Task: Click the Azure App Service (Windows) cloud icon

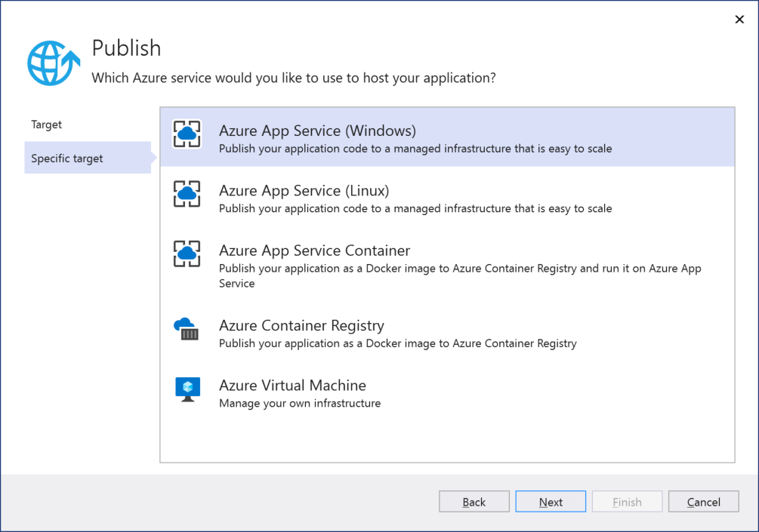Action: pyautogui.click(x=187, y=134)
